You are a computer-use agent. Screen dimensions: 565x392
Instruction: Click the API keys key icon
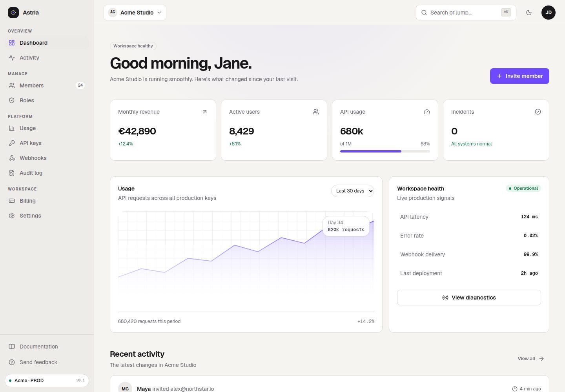click(x=12, y=143)
